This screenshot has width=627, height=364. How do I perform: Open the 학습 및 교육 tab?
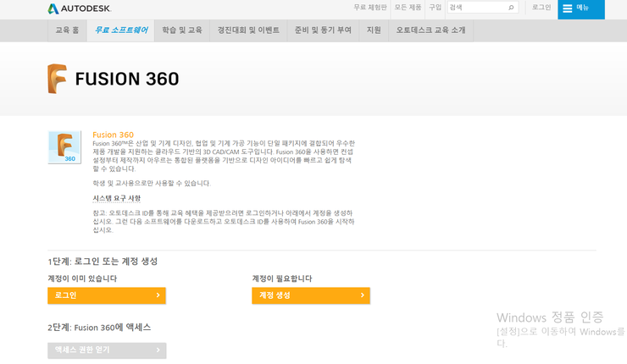(x=182, y=30)
